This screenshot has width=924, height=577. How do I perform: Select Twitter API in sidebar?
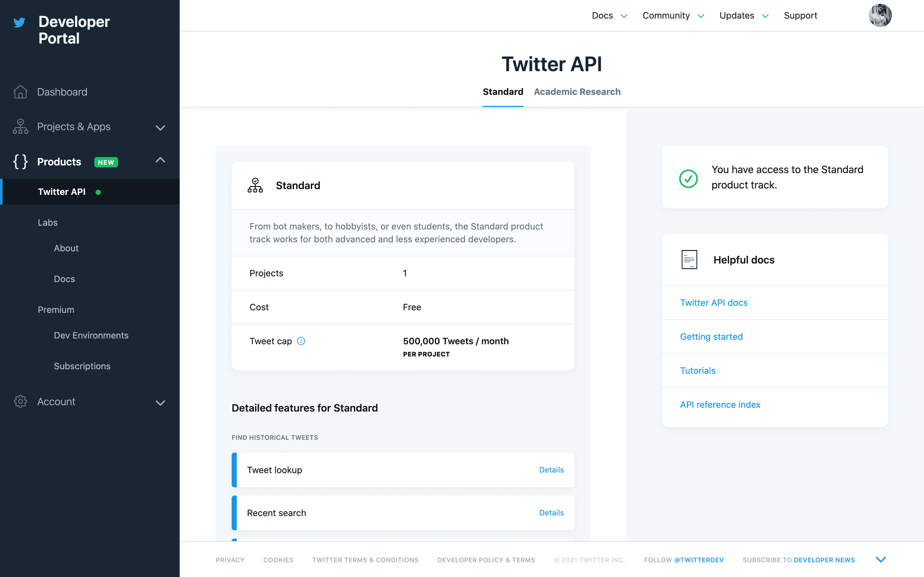tap(62, 192)
